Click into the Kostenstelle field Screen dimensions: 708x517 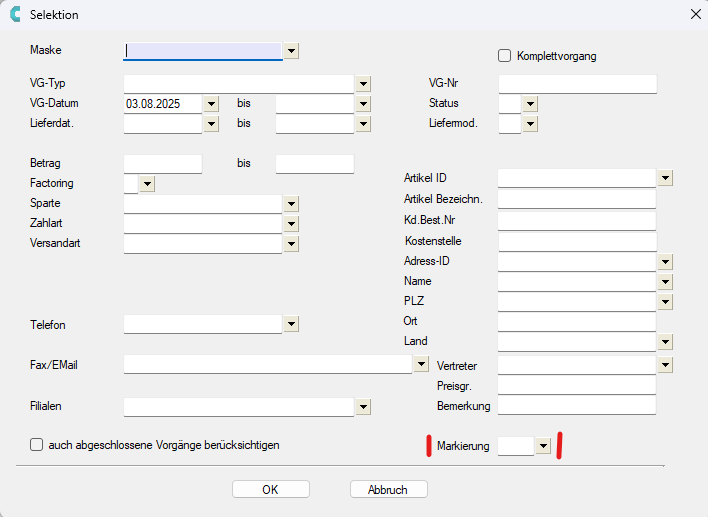(578, 242)
